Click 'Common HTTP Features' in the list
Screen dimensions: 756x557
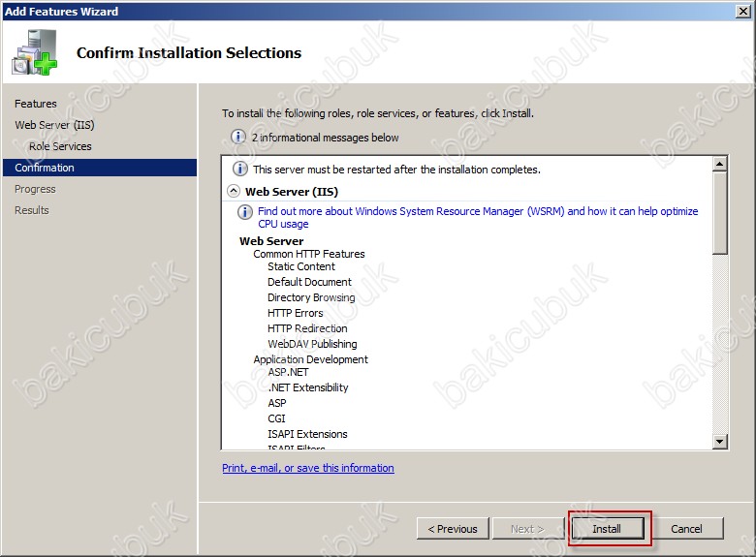pos(309,254)
